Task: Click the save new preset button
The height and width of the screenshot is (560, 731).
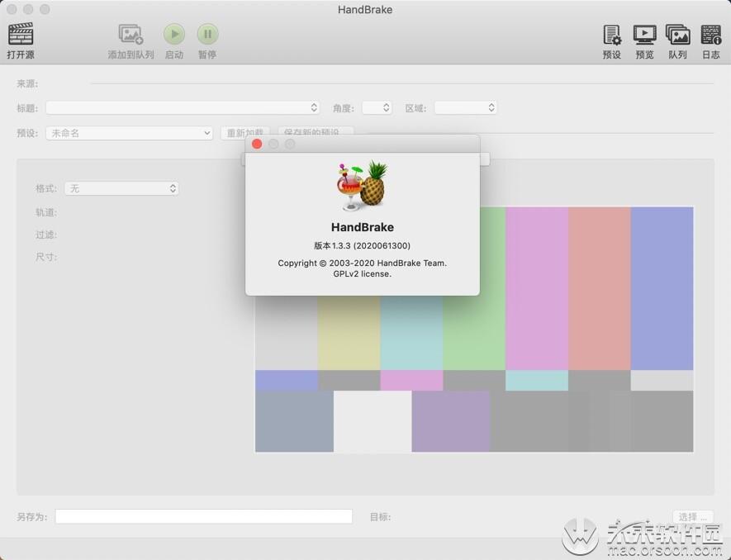Action: [316, 132]
